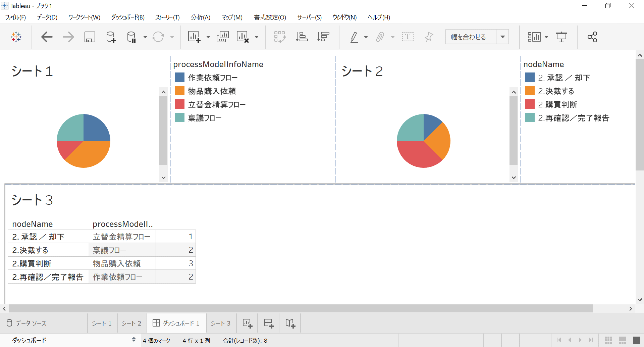Show filmstrip view icon
644x347 pixels.
coord(623,340)
